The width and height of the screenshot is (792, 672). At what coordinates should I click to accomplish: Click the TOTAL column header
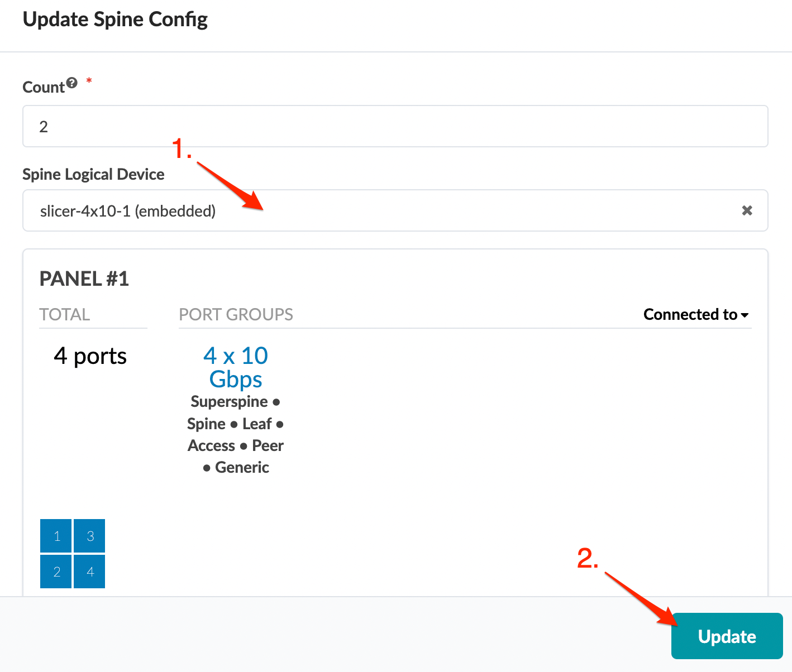point(65,315)
